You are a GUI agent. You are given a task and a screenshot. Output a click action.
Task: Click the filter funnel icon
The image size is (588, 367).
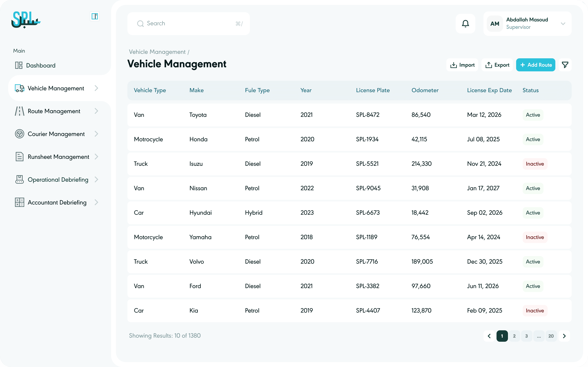(x=565, y=65)
